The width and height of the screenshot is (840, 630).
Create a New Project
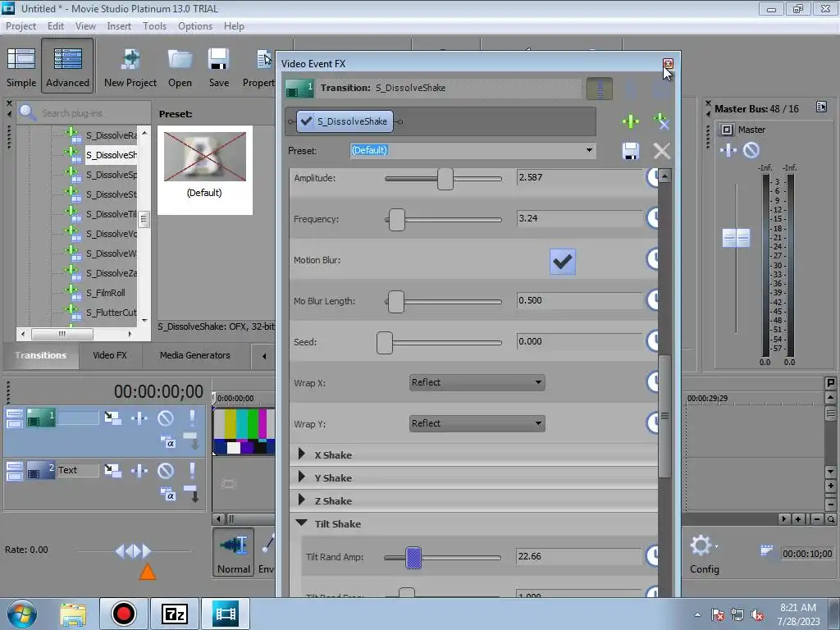pyautogui.click(x=130, y=67)
